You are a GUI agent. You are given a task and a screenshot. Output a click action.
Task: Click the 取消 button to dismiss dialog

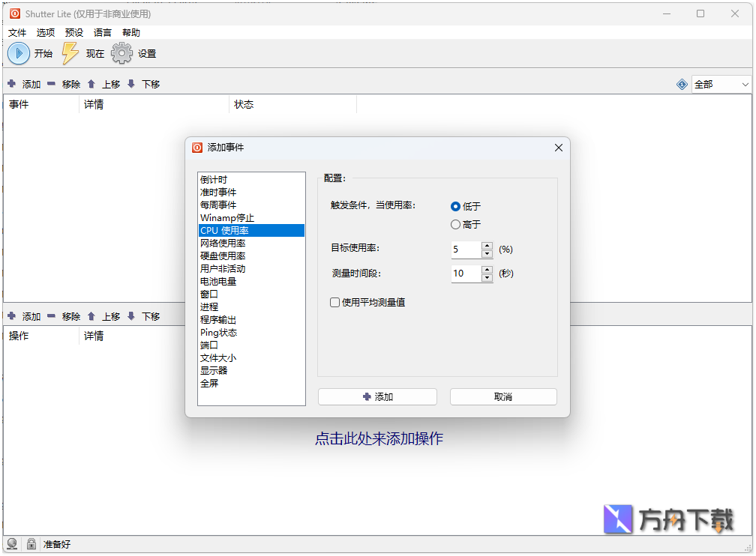(502, 396)
